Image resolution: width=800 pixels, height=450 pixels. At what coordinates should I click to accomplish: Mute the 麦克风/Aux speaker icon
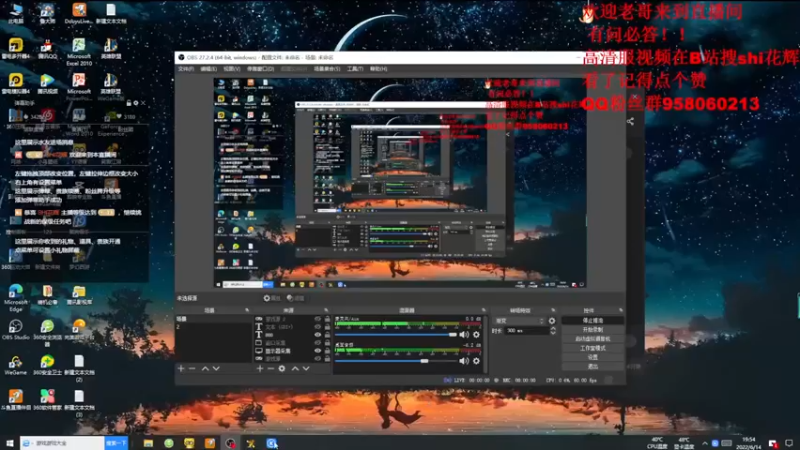pyautogui.click(x=464, y=335)
